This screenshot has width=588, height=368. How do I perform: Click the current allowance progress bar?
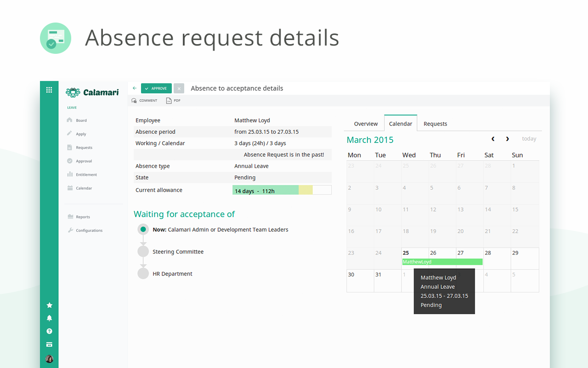[282, 190]
